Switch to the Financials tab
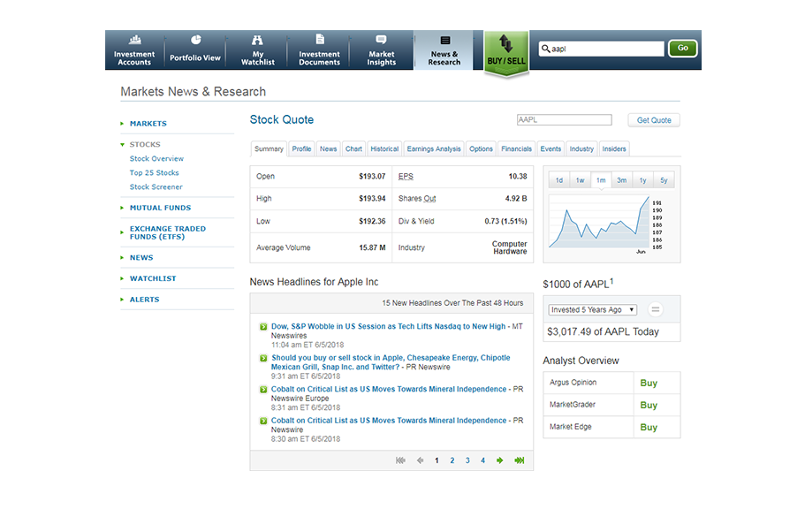Image resolution: width=805 pixels, height=532 pixels. (516, 149)
